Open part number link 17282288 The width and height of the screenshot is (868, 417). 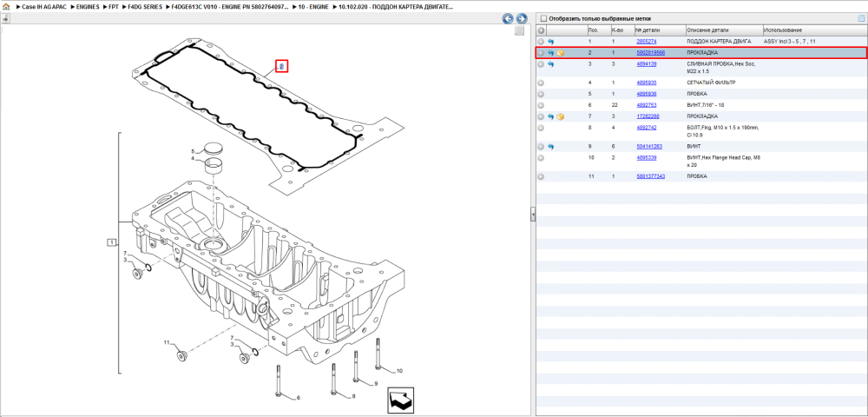click(x=648, y=116)
